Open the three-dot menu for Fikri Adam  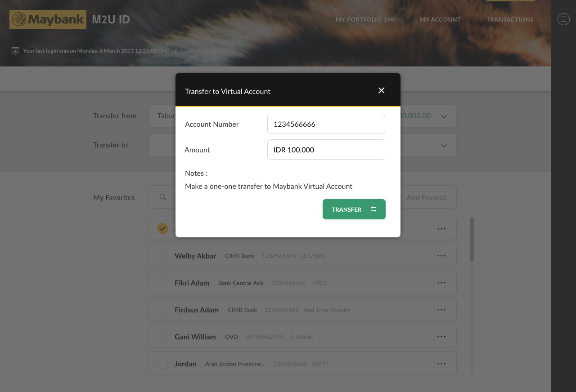click(441, 282)
